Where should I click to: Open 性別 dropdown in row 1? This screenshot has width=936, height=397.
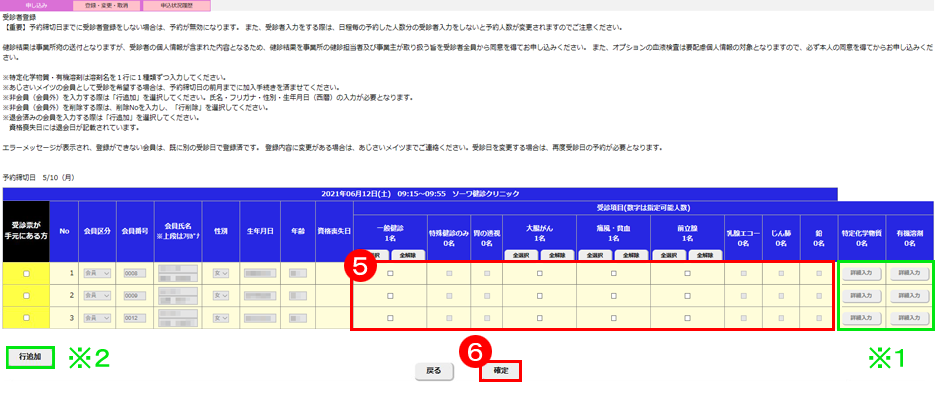[x=221, y=273]
